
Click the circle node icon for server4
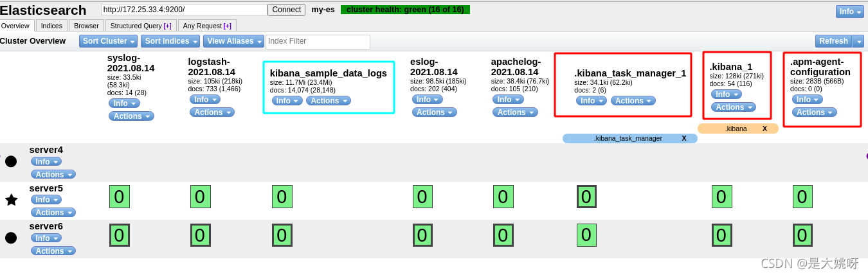tap(11, 161)
